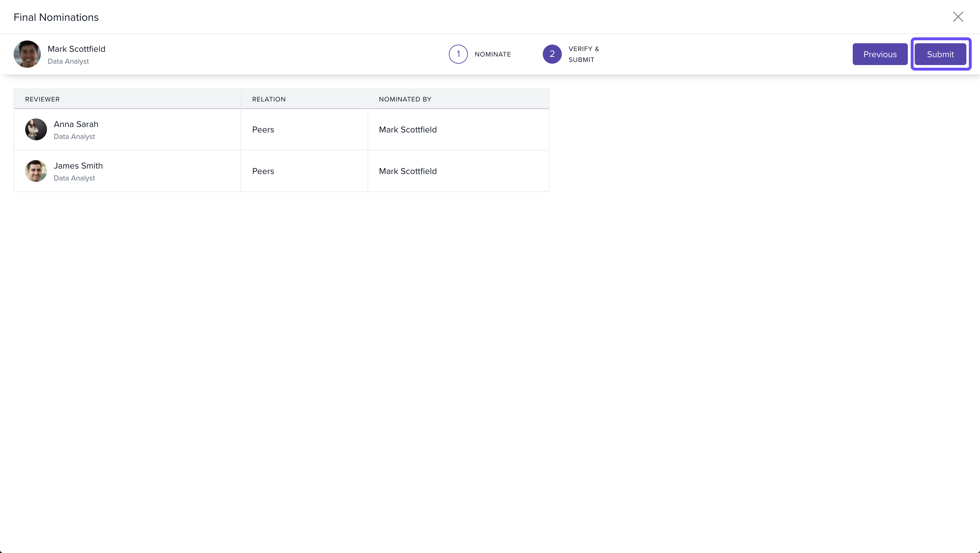Click Anna Sarah's avatar photo
Viewport: 980px width, 553px height.
[36, 129]
